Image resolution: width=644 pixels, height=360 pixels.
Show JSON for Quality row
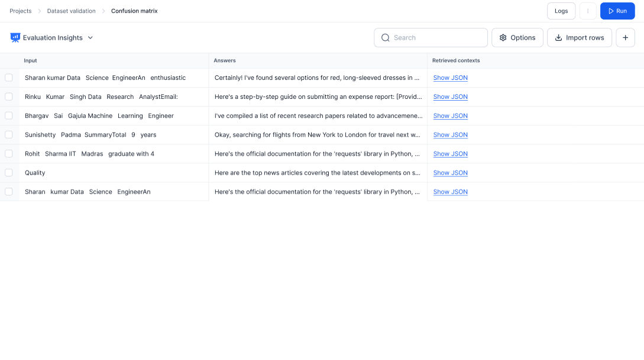point(451,173)
